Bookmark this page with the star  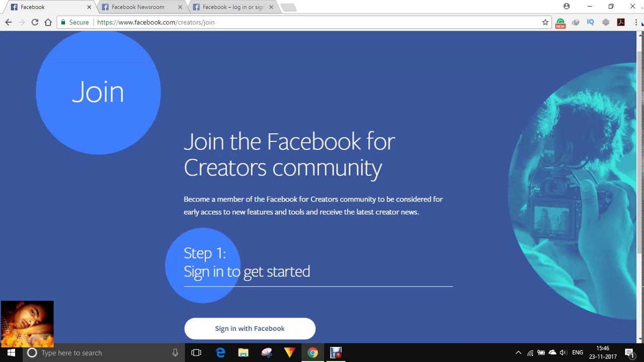(545, 22)
